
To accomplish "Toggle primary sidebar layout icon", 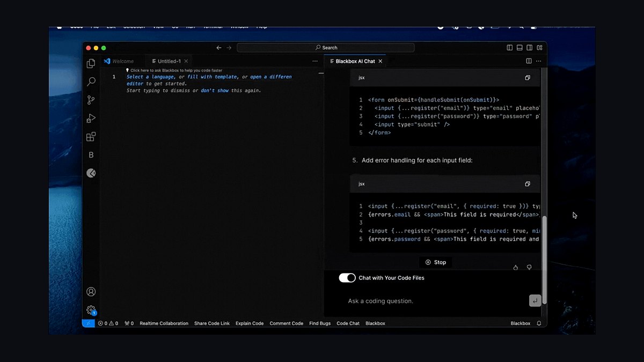I will (510, 48).
